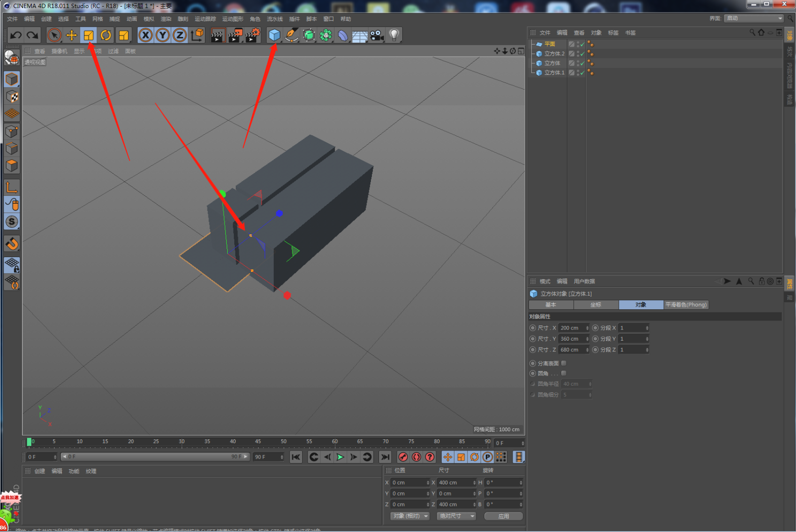Open the 运动图形 menu
The width and height of the screenshot is (796, 532).
coord(233,19)
